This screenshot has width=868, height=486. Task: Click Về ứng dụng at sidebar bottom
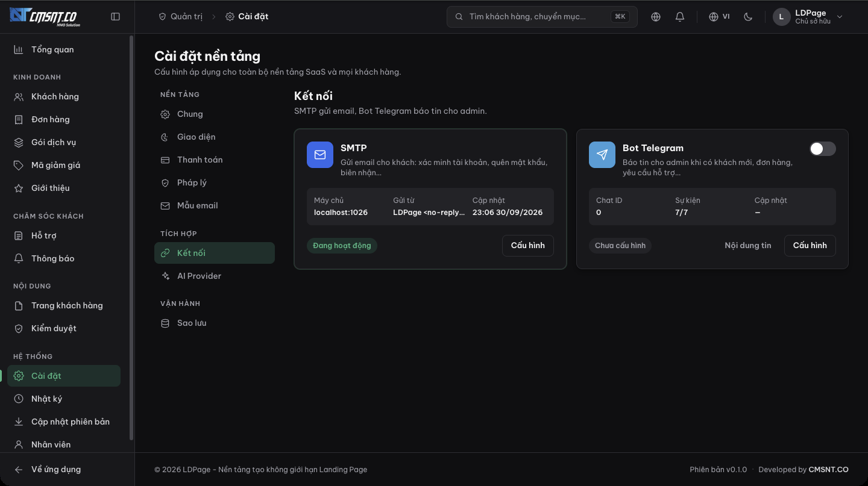point(64,469)
